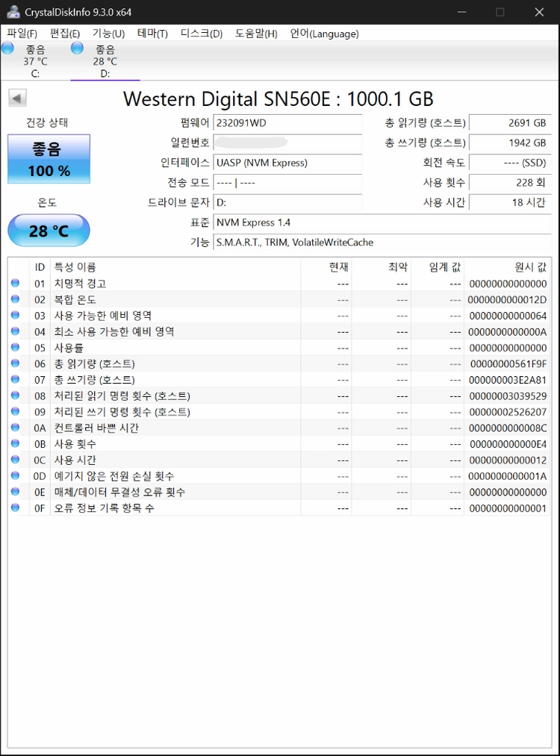This screenshot has width=560, height=756.
Task: Click the drive letter field D:
Action: pyautogui.click(x=287, y=202)
